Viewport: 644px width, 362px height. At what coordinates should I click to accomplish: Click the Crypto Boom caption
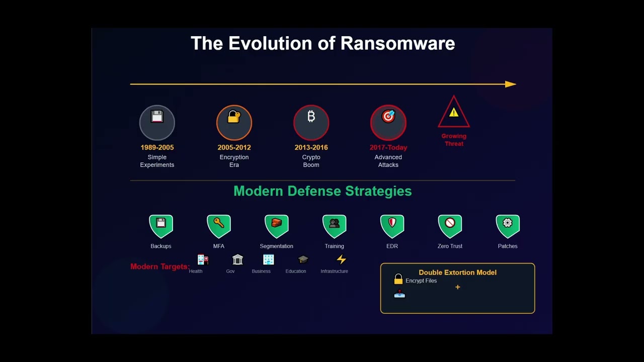pos(311,161)
